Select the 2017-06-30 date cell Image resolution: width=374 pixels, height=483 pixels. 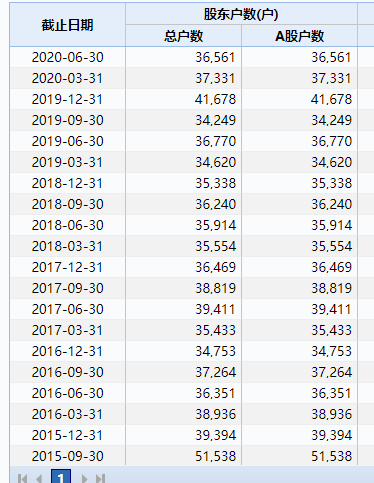pyautogui.click(x=68, y=309)
